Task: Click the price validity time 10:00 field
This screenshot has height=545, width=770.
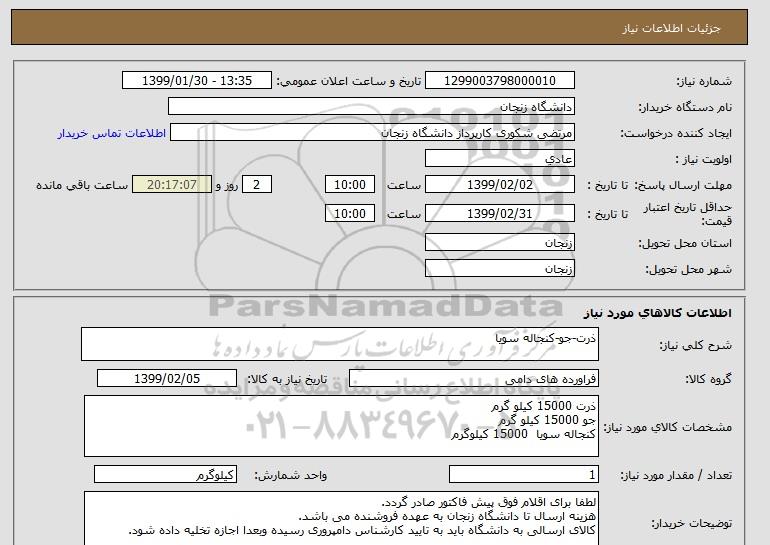Action: click(350, 214)
